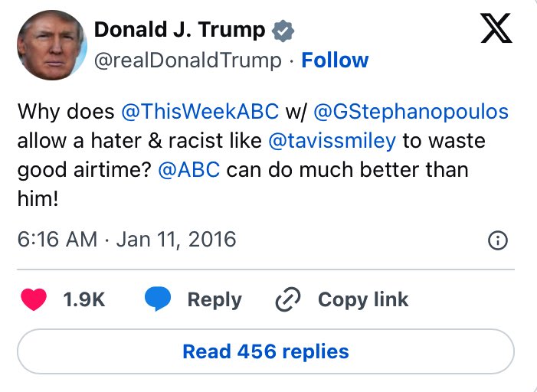The height and width of the screenshot is (392, 537).
Task: Click the chain link icon
Action: 287,299
